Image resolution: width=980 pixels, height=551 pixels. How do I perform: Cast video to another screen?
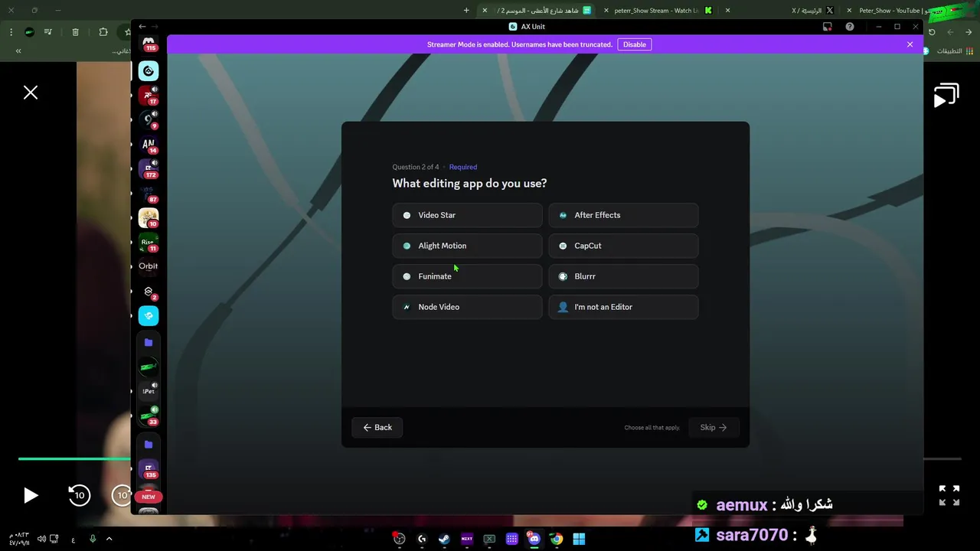click(x=946, y=95)
